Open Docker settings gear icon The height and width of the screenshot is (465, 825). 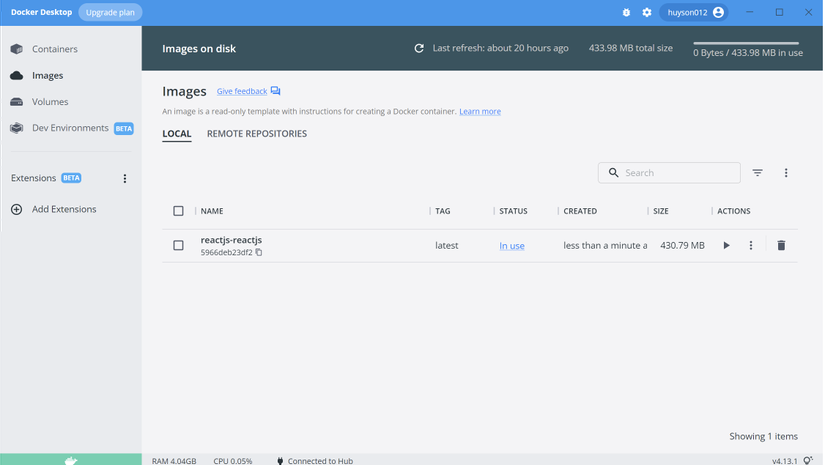[x=647, y=12]
